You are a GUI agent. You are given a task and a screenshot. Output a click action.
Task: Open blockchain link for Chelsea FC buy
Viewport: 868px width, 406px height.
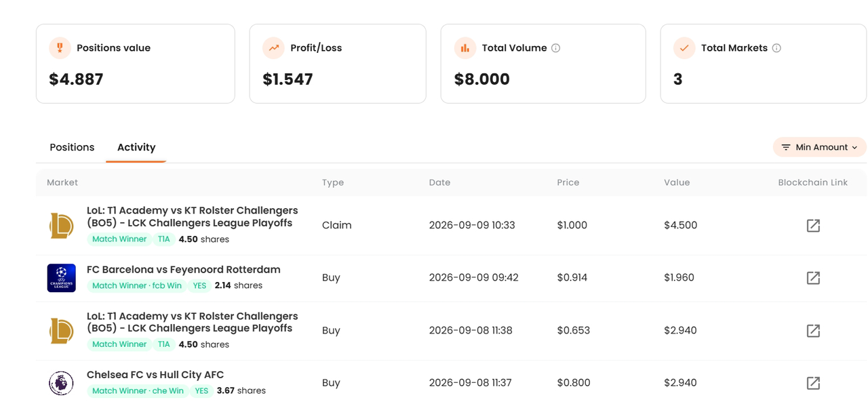pyautogui.click(x=813, y=383)
